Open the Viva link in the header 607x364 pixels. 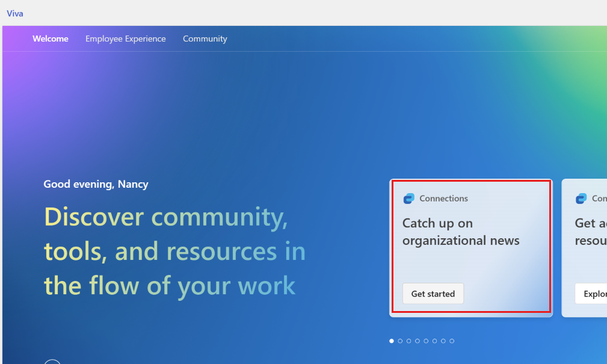coord(14,14)
